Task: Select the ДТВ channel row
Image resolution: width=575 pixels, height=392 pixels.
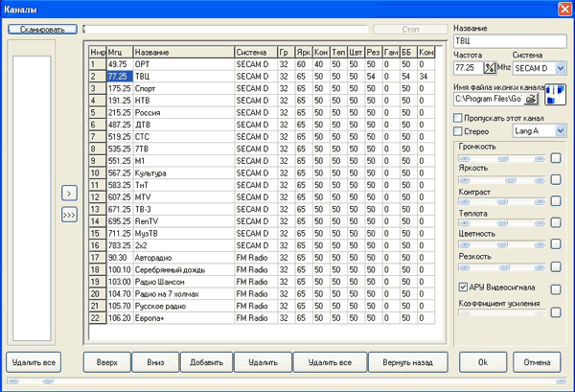Action: pyautogui.click(x=262, y=125)
